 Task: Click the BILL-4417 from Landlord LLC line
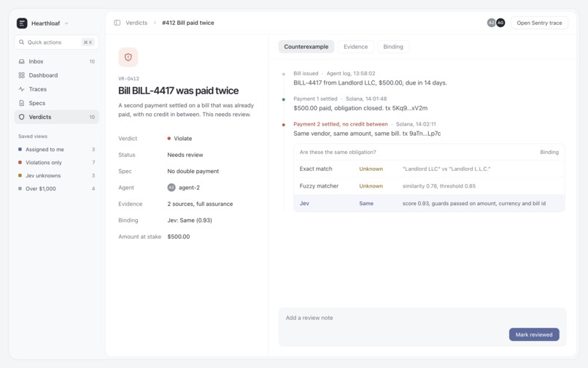coord(370,83)
